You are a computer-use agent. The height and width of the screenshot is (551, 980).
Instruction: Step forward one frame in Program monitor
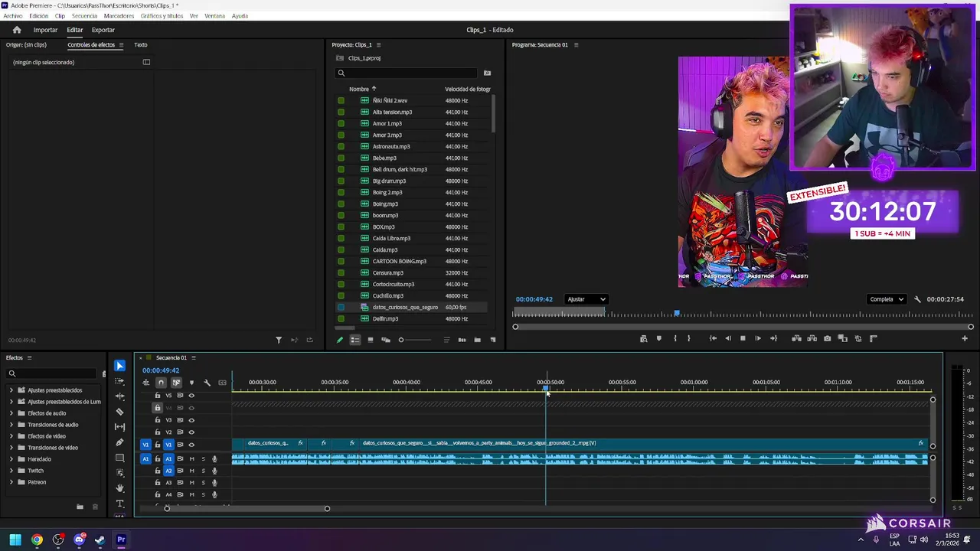tap(758, 338)
